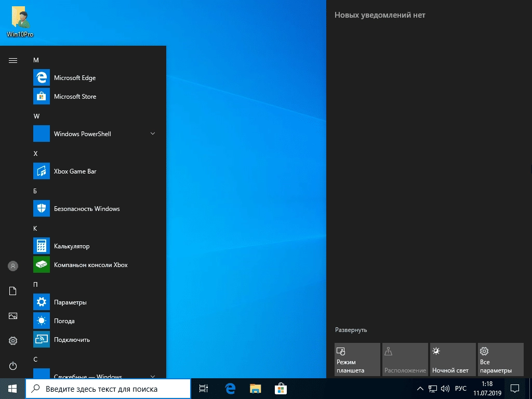Click the letter X group header

click(x=36, y=154)
